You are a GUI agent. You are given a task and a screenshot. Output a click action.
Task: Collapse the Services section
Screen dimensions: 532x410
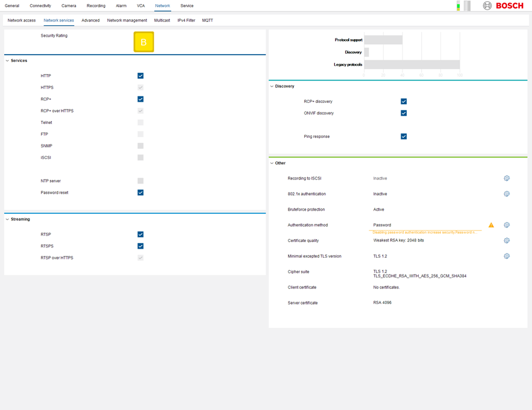tap(7, 61)
